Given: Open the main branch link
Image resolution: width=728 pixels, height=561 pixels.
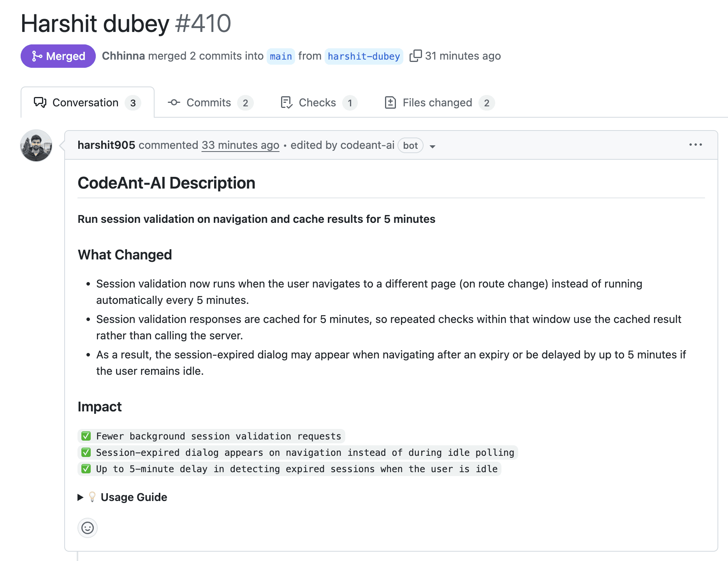Looking at the screenshot, I should 281,56.
